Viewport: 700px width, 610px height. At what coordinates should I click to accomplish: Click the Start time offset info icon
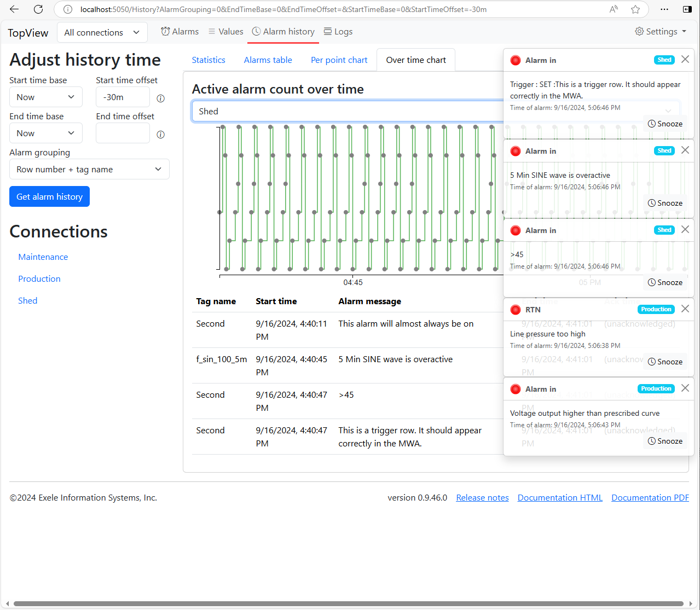click(160, 98)
